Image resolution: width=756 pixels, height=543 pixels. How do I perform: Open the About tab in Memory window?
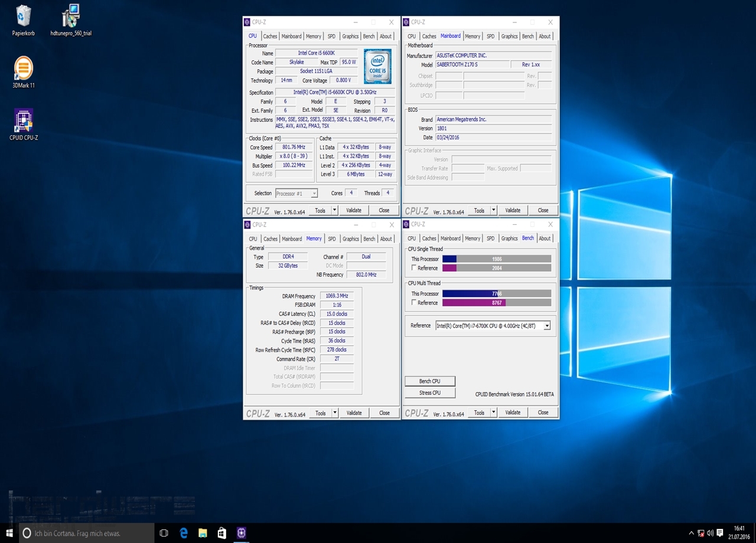coord(386,239)
